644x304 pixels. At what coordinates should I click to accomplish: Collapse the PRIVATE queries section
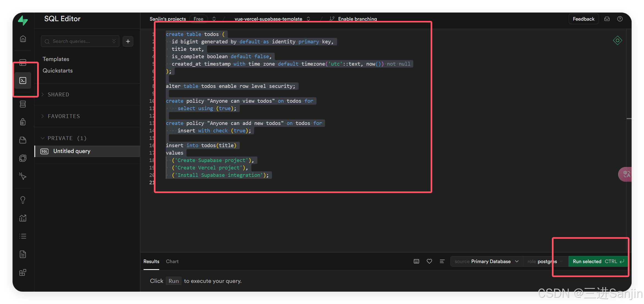point(67,138)
